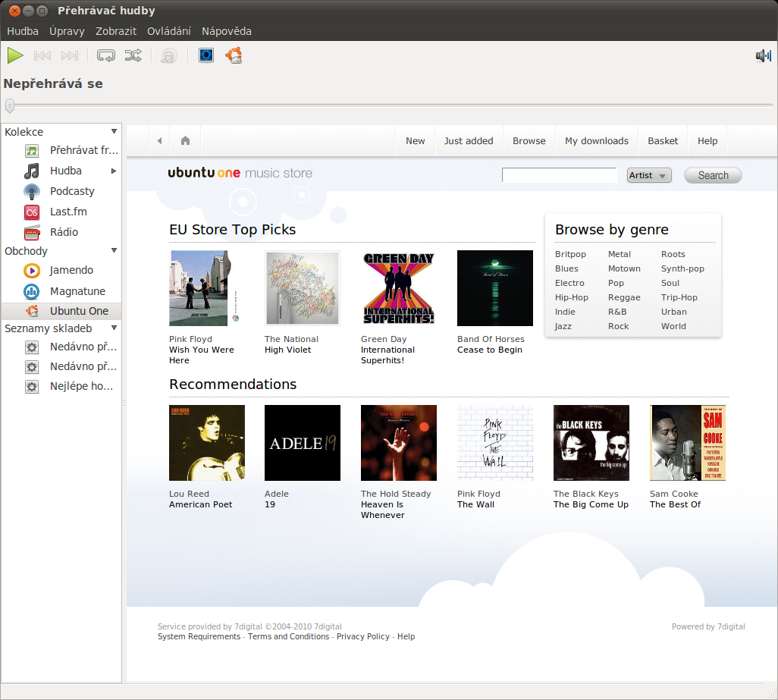
Task: Click the playback position slider handle
Action: (9, 105)
